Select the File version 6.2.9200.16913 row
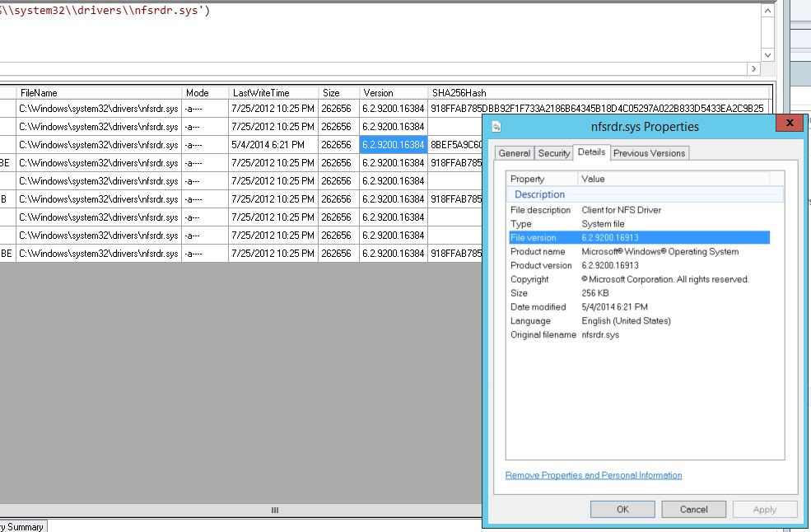The image size is (811, 532). point(640,237)
